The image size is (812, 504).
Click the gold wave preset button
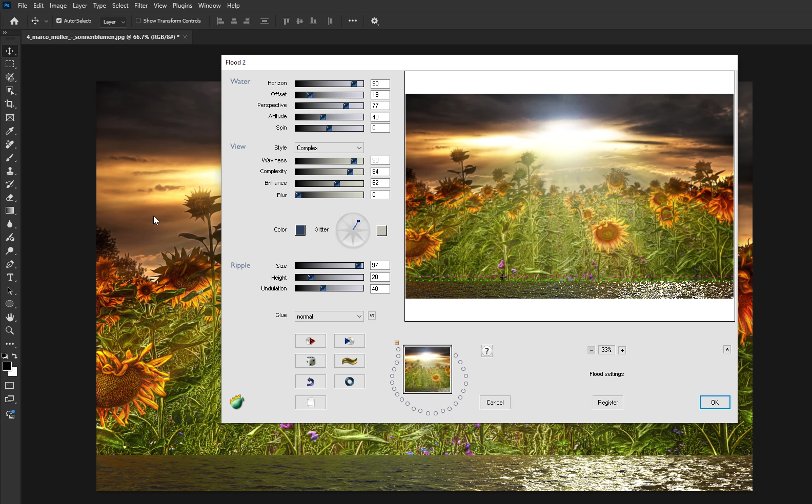(350, 361)
